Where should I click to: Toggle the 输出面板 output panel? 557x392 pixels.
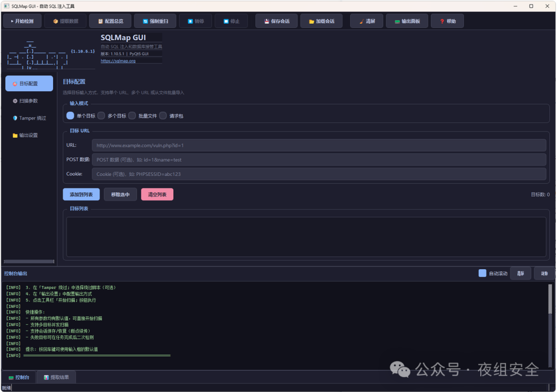click(x=407, y=21)
